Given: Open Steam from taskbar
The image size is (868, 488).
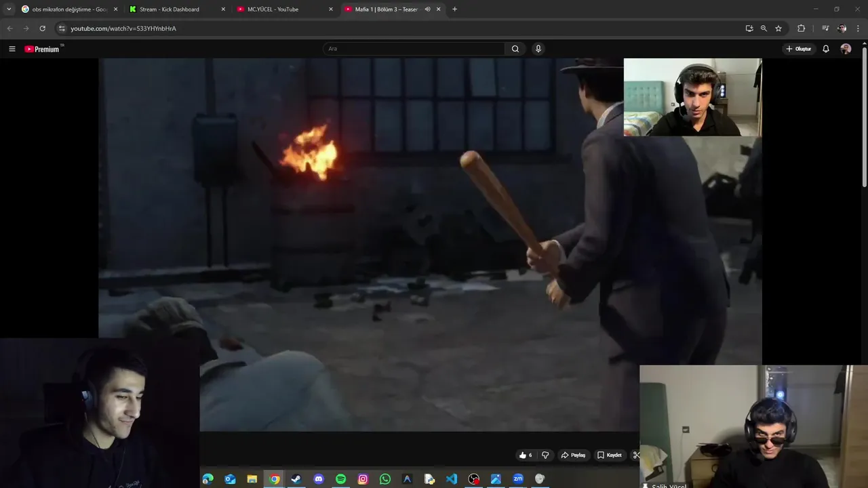Looking at the screenshot, I should click(x=296, y=479).
